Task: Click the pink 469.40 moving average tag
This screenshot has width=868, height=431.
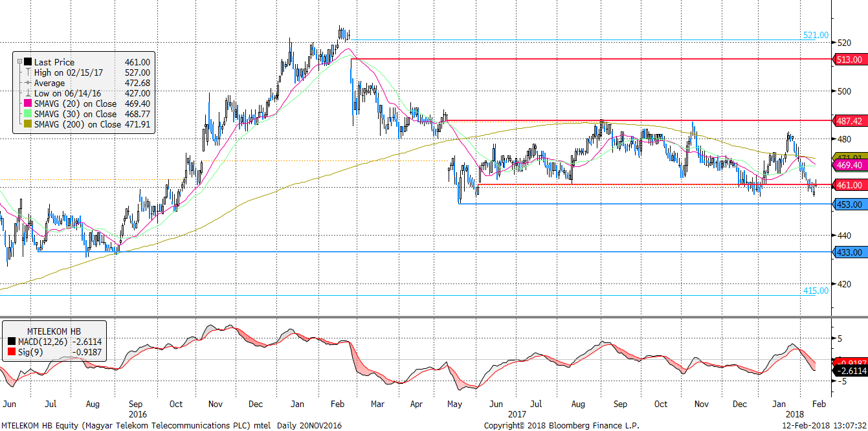Action: [x=849, y=166]
